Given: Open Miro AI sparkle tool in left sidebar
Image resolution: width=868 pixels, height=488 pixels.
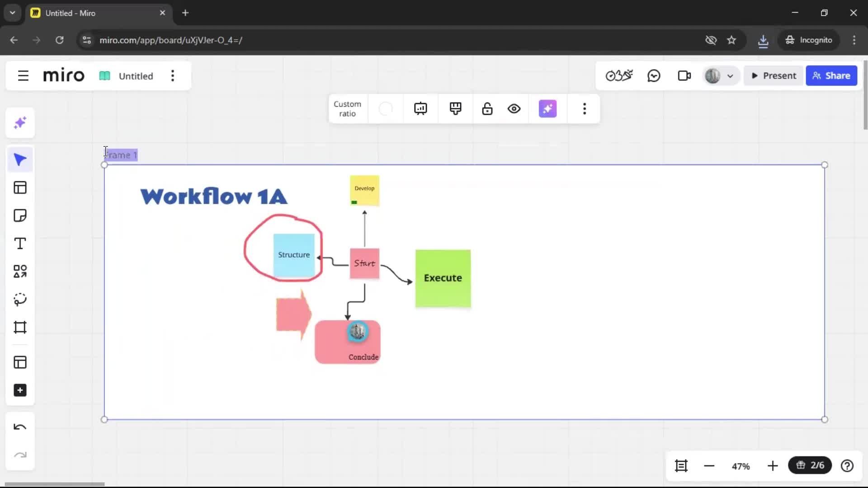Looking at the screenshot, I should 20,123.
